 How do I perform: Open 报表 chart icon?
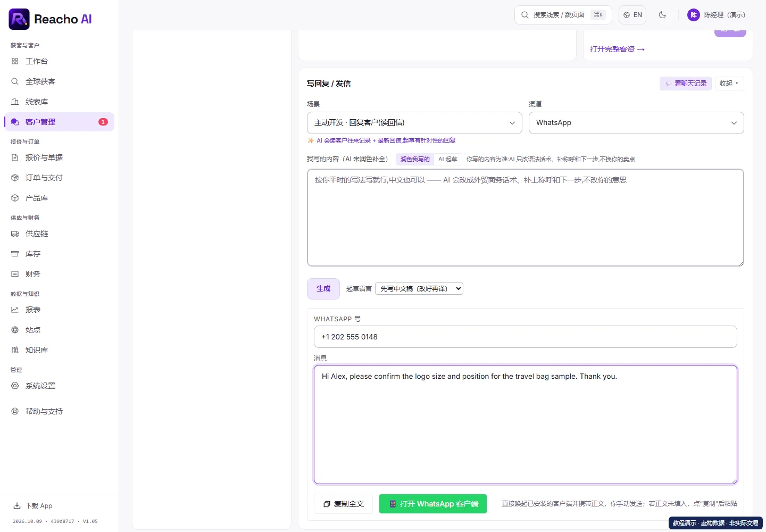tap(15, 310)
